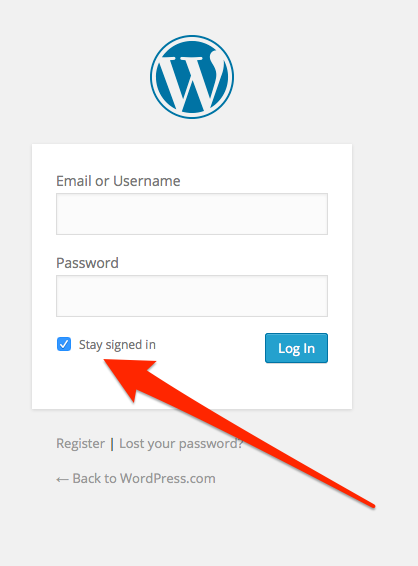Click the WordPress logo at top
The height and width of the screenshot is (566, 418).
pos(192,77)
